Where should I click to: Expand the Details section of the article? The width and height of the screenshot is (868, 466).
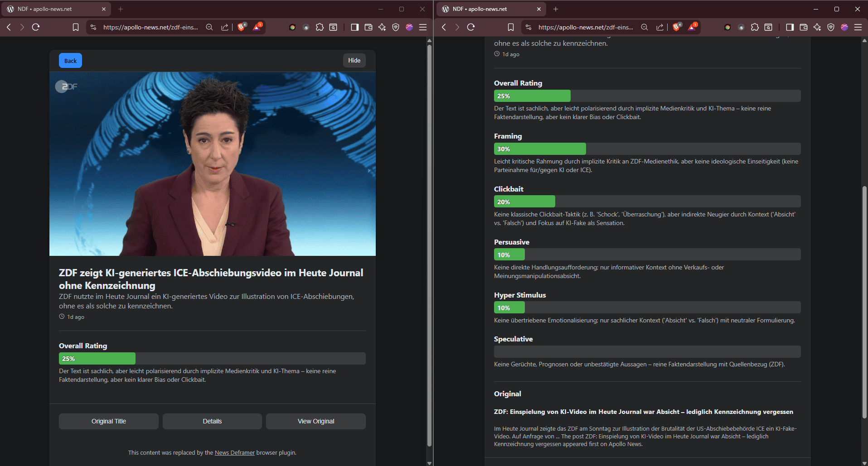click(212, 421)
